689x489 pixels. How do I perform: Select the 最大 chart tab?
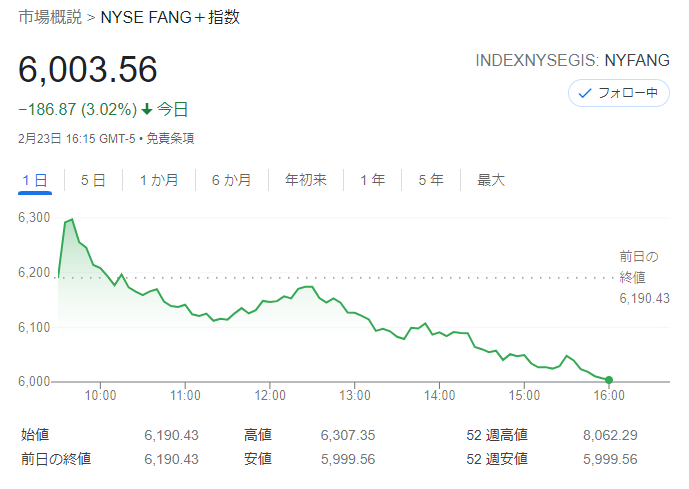[491, 180]
